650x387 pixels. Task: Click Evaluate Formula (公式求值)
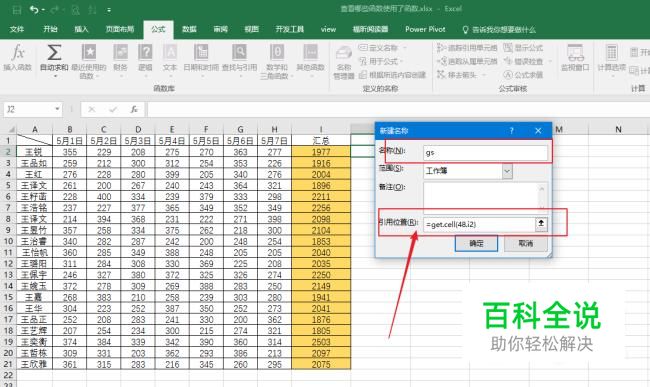pos(523,75)
